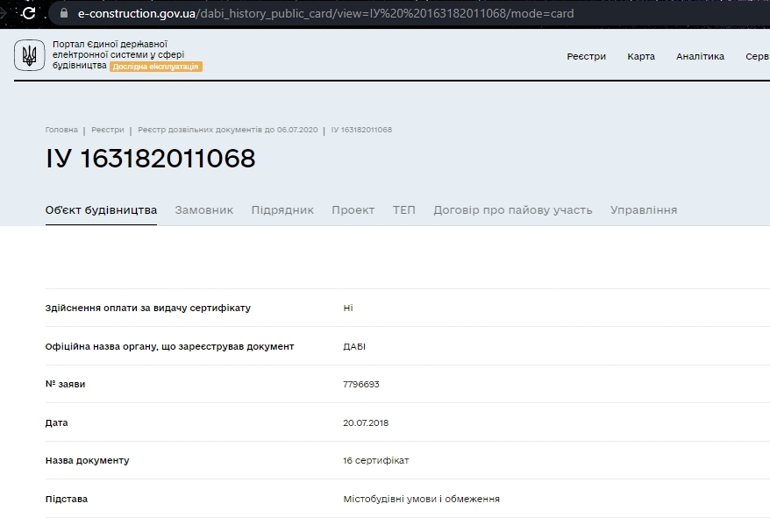Viewport: 770px width, 532px height.
Task: Select the value 16 сертифікат
Action: click(375, 461)
